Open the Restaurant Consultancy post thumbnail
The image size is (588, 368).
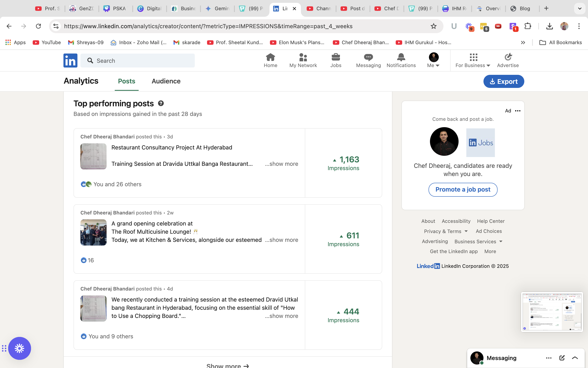click(94, 156)
